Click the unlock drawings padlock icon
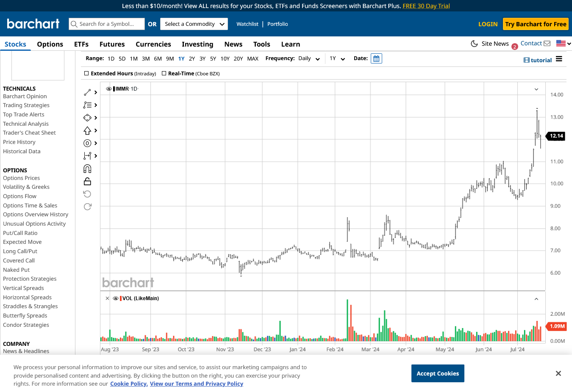 pos(87,181)
